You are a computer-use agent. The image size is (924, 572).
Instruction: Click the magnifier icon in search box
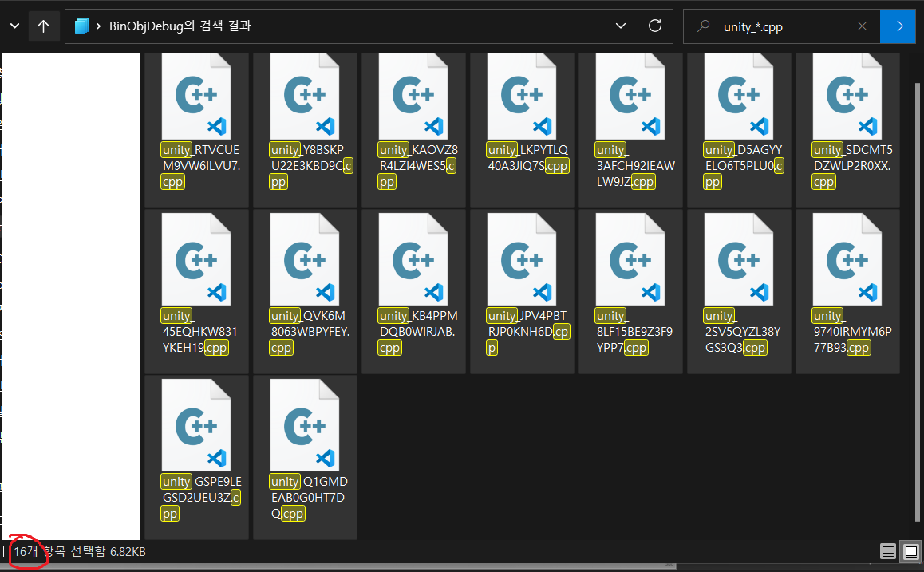(703, 26)
